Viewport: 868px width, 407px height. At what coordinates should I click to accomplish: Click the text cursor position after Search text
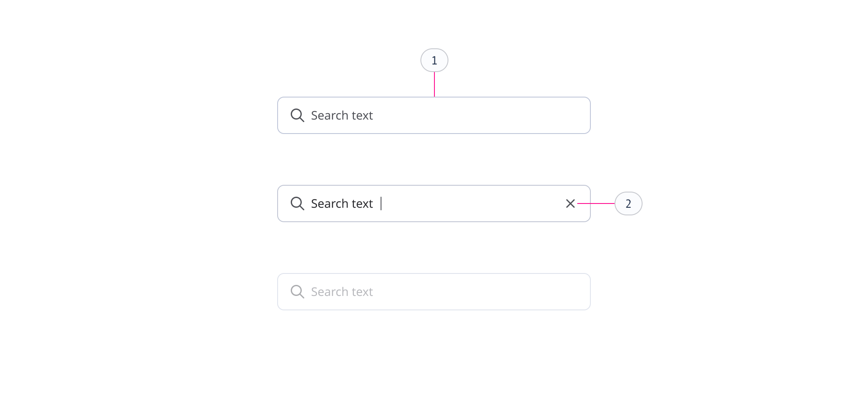point(381,203)
